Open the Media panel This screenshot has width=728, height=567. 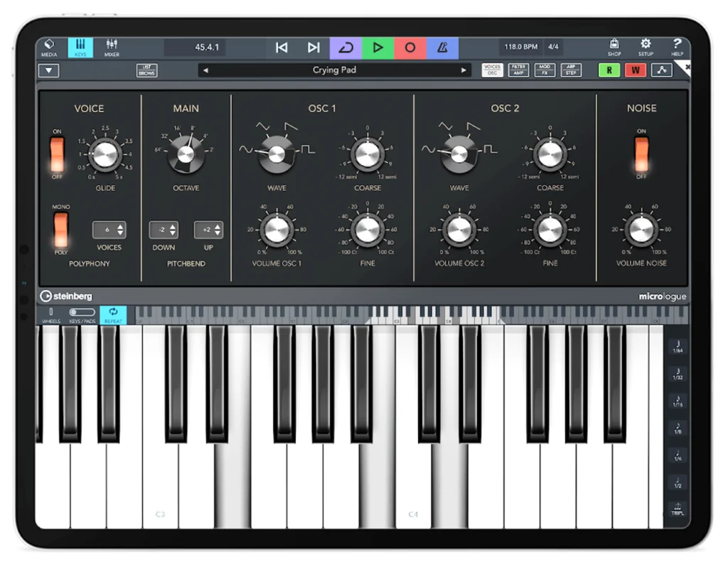[x=49, y=48]
